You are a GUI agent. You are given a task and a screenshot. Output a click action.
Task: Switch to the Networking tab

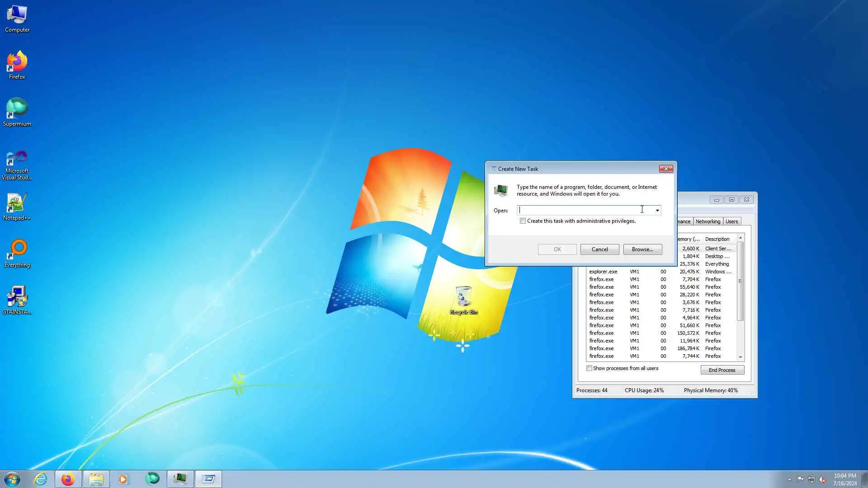coord(708,221)
